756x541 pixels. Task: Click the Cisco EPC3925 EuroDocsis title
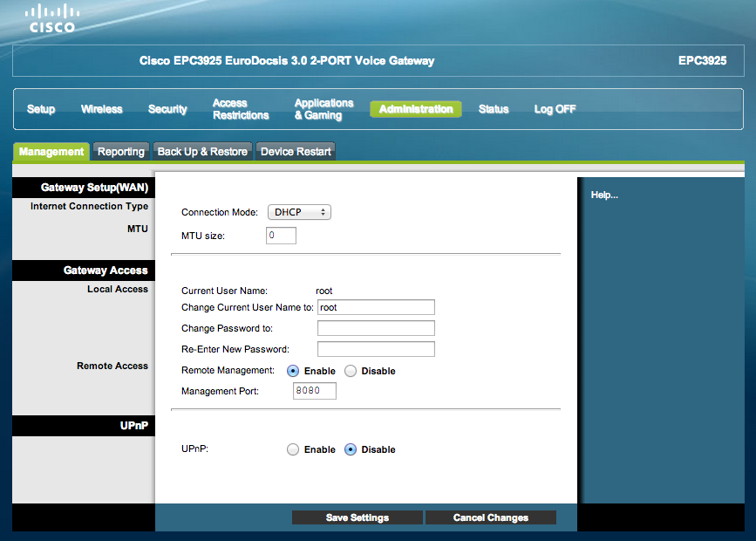(287, 61)
